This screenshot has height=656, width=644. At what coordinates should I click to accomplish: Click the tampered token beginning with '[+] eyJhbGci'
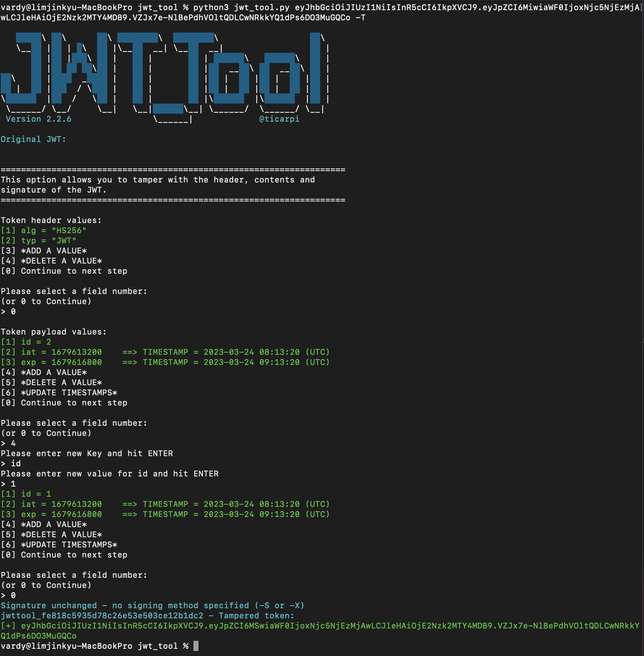point(320,631)
